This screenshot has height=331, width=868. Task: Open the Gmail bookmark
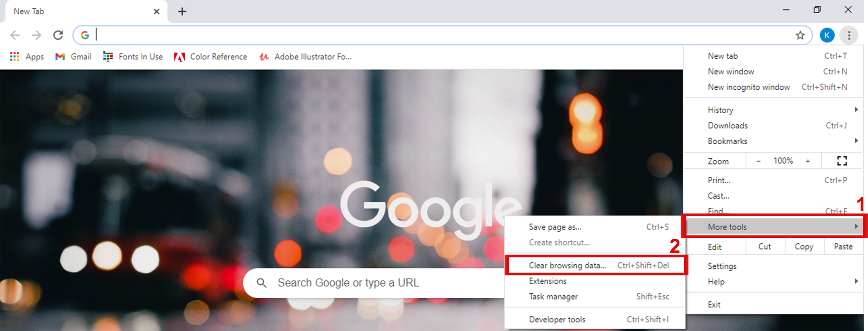(x=73, y=57)
